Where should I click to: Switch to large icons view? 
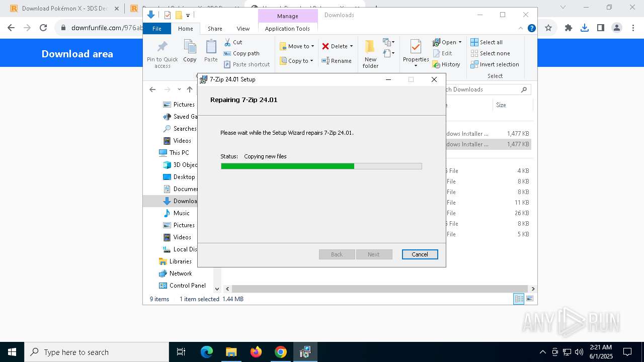529,299
